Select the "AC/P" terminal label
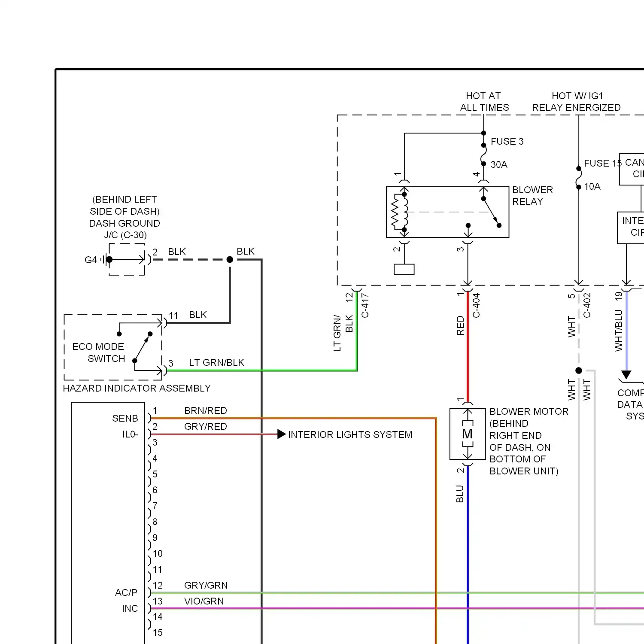 (x=126, y=592)
